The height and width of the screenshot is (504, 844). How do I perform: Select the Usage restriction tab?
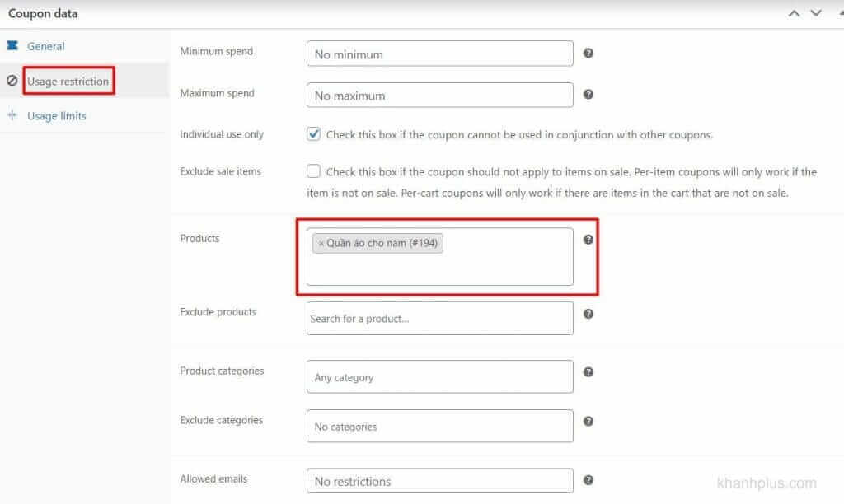pos(68,82)
